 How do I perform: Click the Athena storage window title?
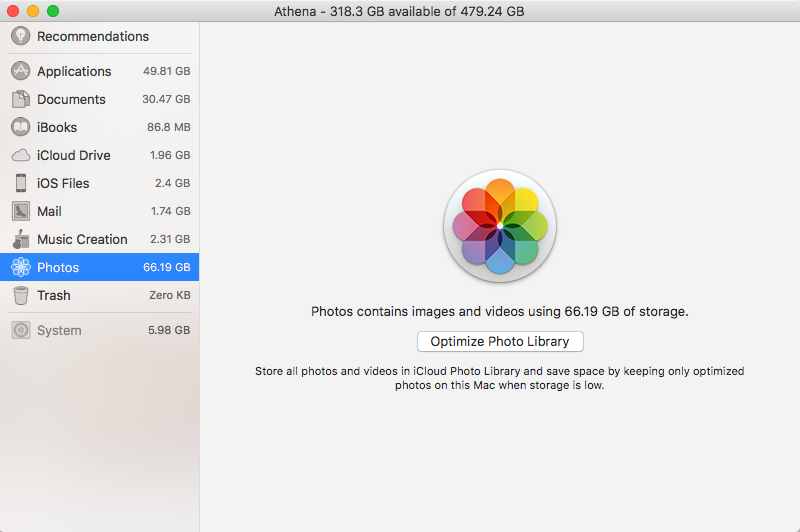click(x=399, y=11)
